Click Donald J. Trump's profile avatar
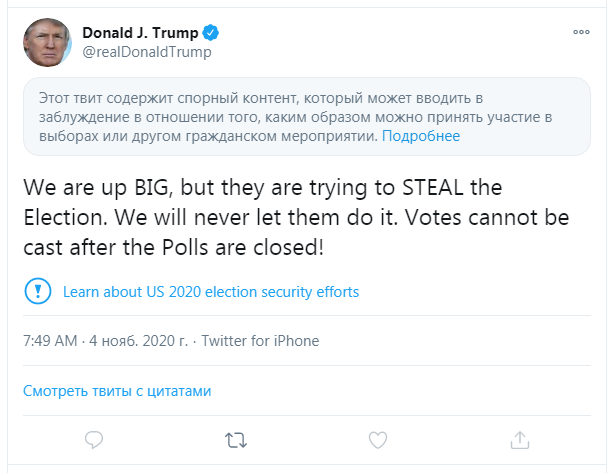The image size is (613, 473). [47, 43]
